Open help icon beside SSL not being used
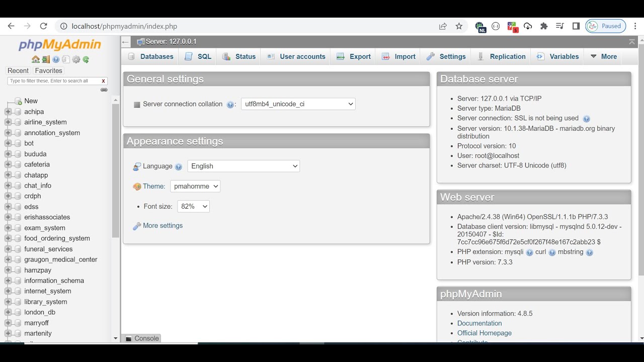 pos(586,119)
